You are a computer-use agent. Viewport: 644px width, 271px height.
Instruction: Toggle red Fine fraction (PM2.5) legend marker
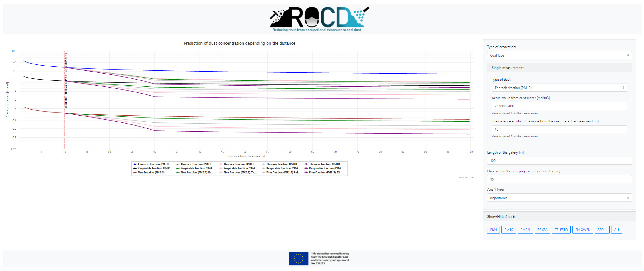tap(135, 172)
